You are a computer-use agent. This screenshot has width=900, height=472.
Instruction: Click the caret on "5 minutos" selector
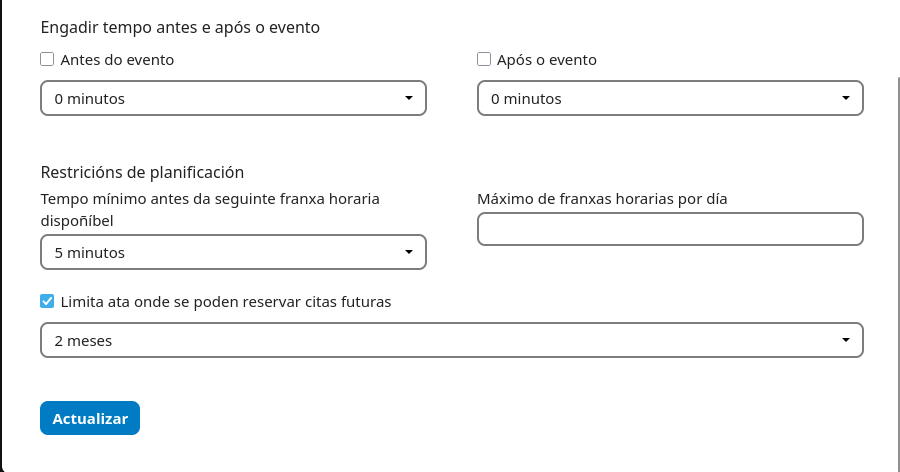(408, 252)
